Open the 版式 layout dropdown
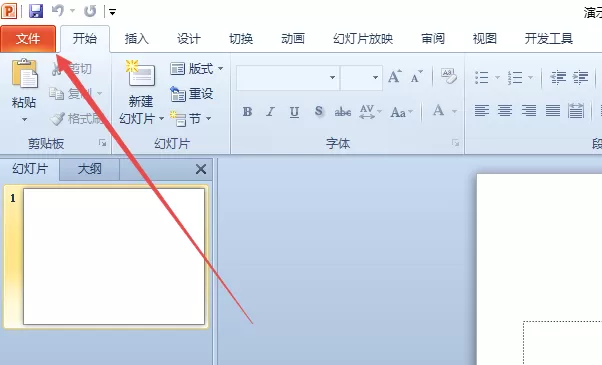The height and width of the screenshot is (365, 602). (196, 69)
